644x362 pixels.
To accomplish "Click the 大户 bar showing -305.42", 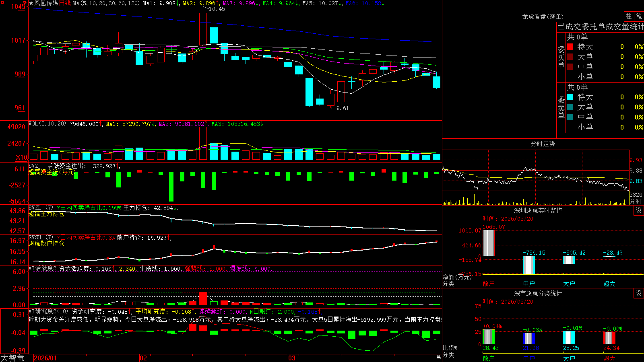I will (x=569, y=260).
